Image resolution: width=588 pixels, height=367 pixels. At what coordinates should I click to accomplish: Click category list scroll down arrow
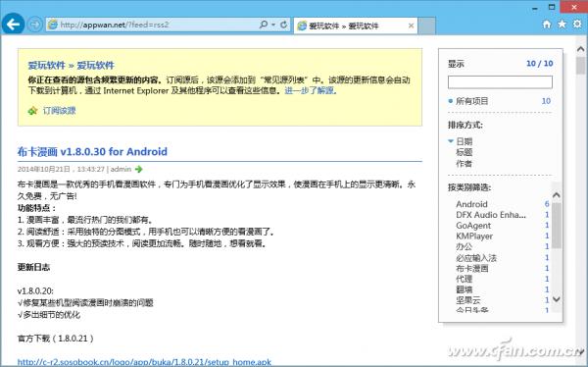click(x=557, y=299)
